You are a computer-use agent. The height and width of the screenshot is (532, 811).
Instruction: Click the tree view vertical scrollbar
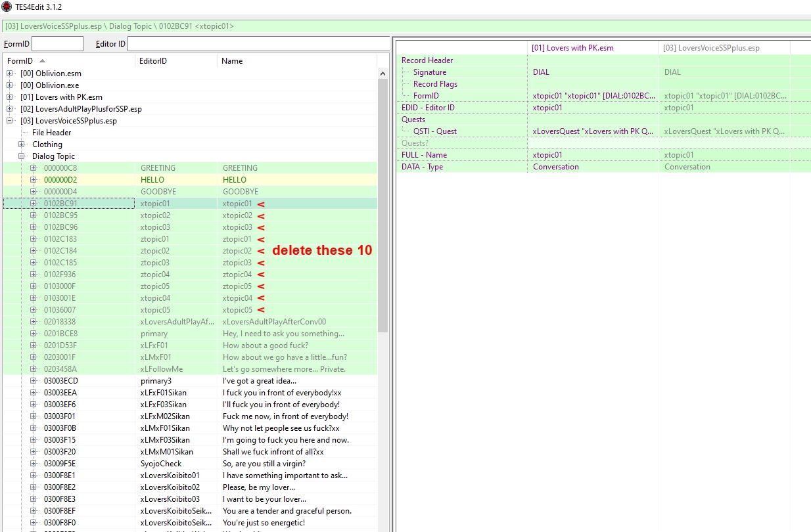[x=383, y=206]
